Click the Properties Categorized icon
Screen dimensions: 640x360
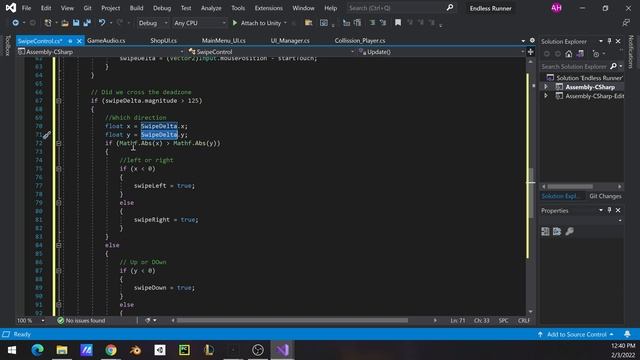tap(545, 231)
